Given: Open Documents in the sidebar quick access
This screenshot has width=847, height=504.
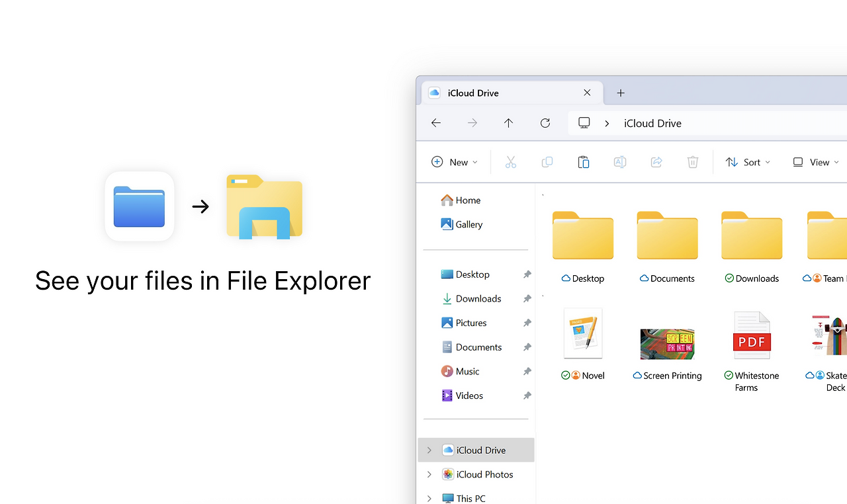Looking at the screenshot, I should (x=471, y=347).
